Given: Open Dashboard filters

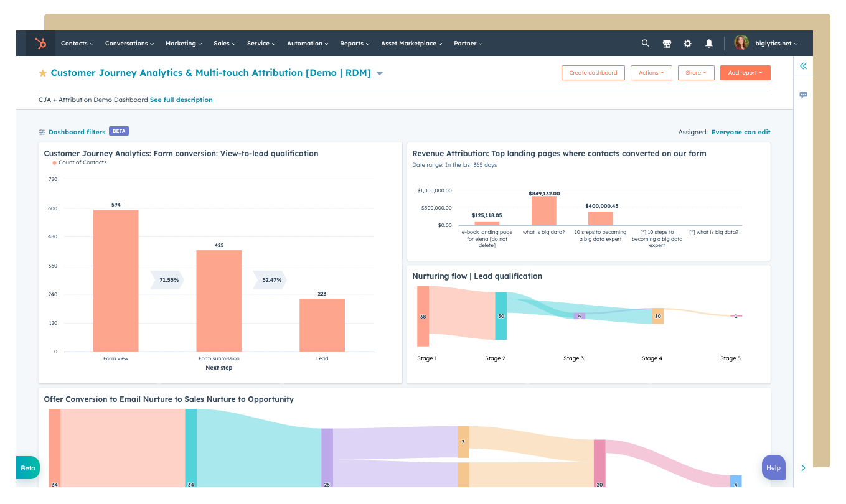Looking at the screenshot, I should click(x=77, y=132).
